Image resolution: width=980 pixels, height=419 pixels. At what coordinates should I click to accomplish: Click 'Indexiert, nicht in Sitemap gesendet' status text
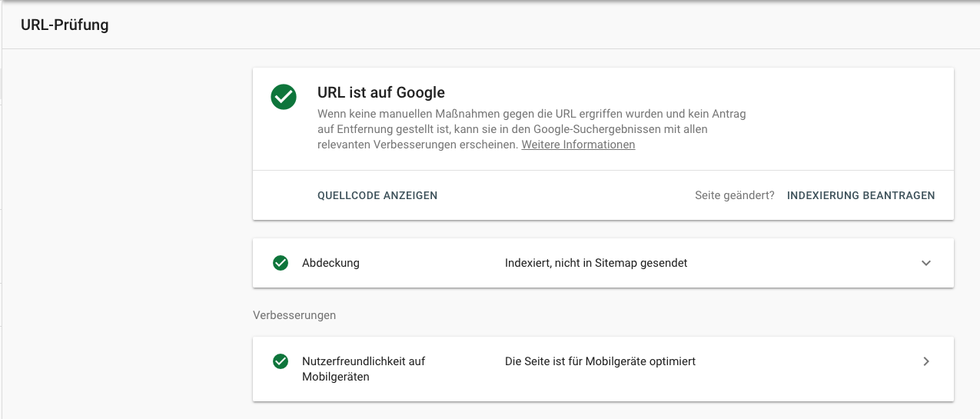tap(596, 263)
